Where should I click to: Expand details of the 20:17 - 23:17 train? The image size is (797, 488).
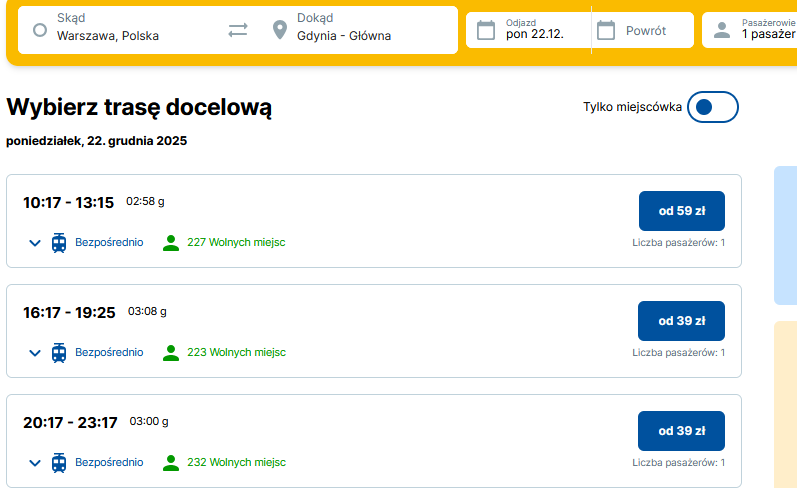click(35, 463)
